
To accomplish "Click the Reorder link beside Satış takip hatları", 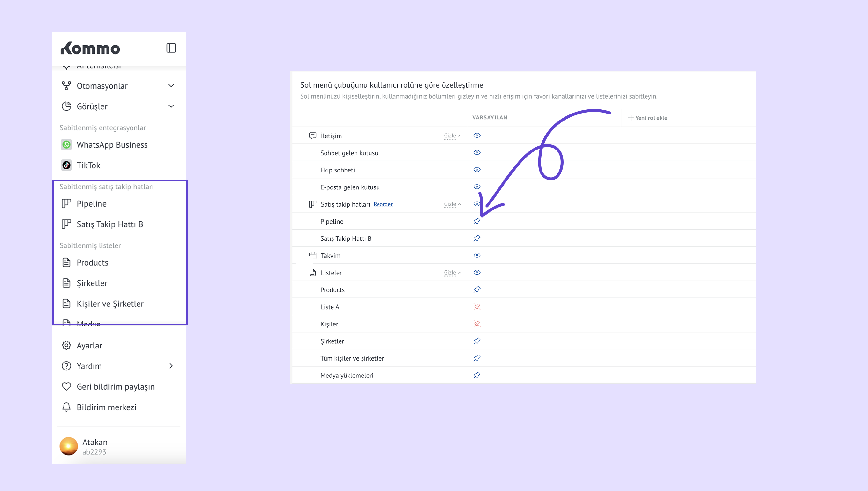I will [x=383, y=204].
